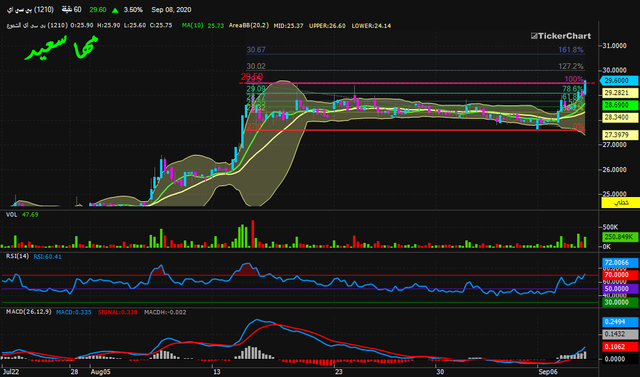
Task: Click the green up-arrow price change indicator
Action: [116, 10]
